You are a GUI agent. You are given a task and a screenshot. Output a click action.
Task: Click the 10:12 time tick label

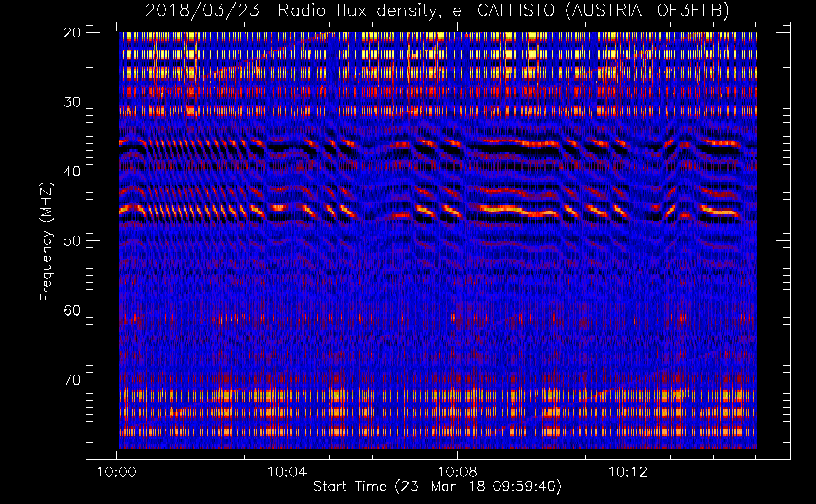(x=628, y=472)
